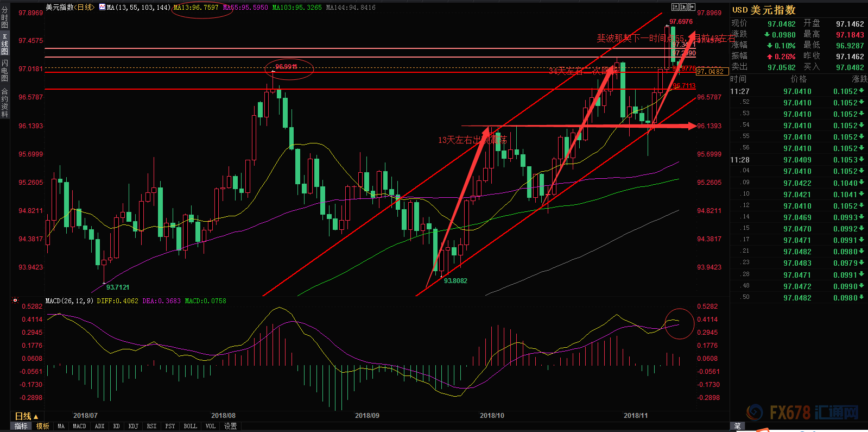This screenshot has height=432, width=868.
Task: Select the 指标 tab at the bottom
Action: click(x=21, y=427)
